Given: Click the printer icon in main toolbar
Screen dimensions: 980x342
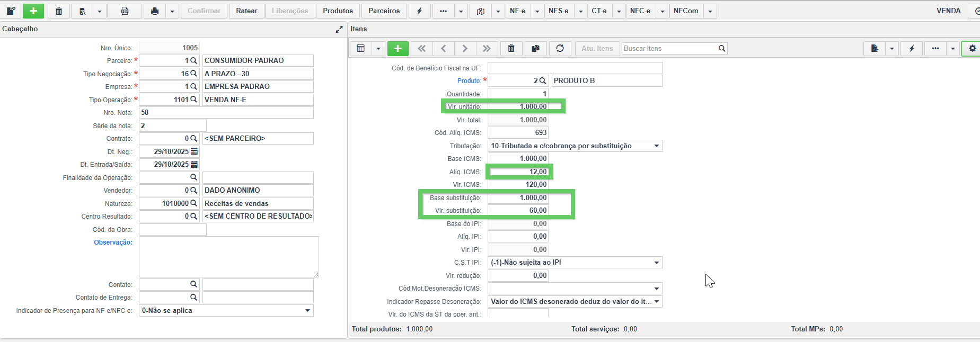Looking at the screenshot, I should tap(155, 11).
